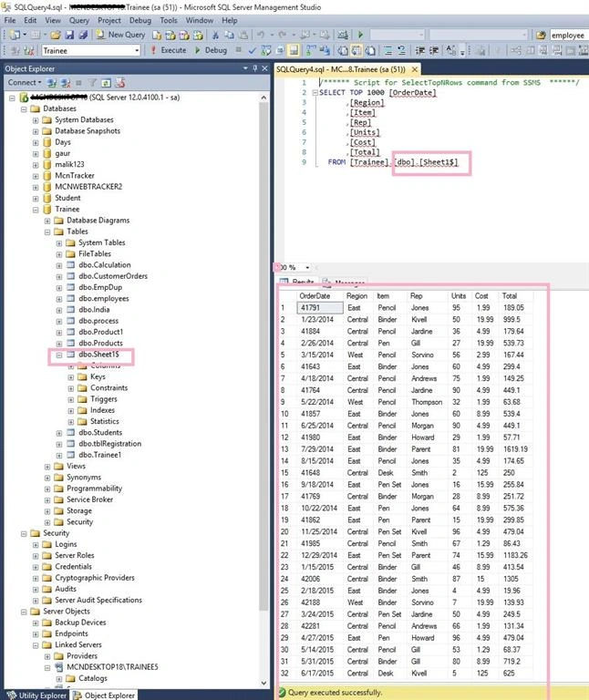Open the Tools menu
The height and width of the screenshot is (700, 589).
pos(169,21)
